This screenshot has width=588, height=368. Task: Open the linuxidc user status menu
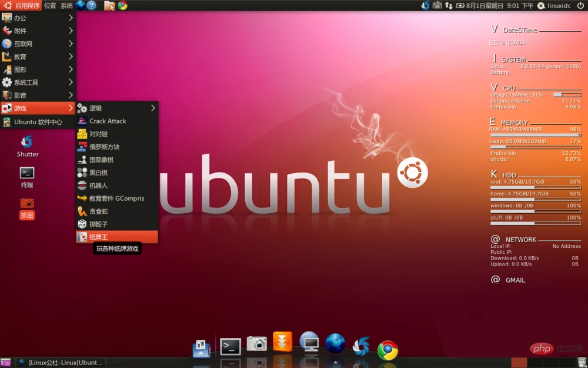pos(554,5)
